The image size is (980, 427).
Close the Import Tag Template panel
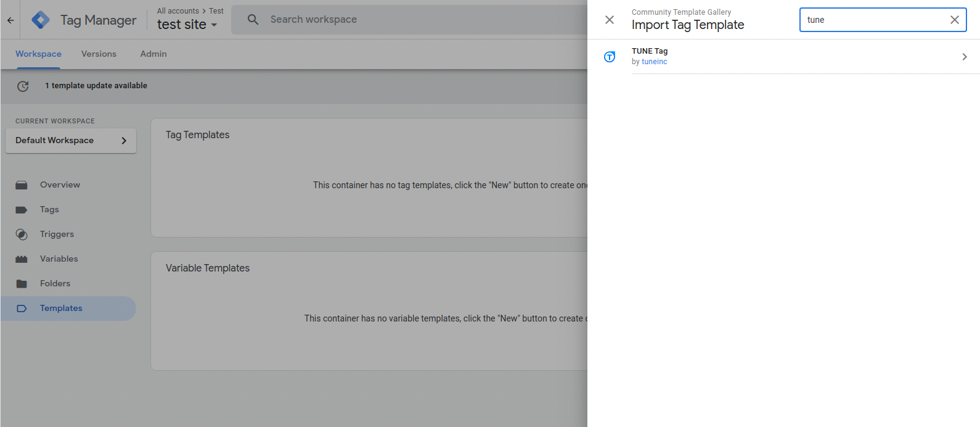(610, 20)
